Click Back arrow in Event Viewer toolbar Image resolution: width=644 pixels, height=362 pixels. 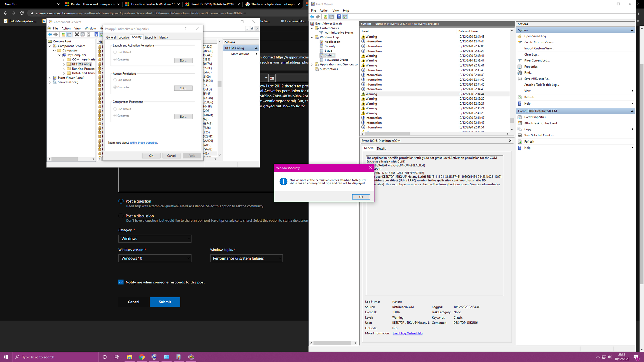312,17
